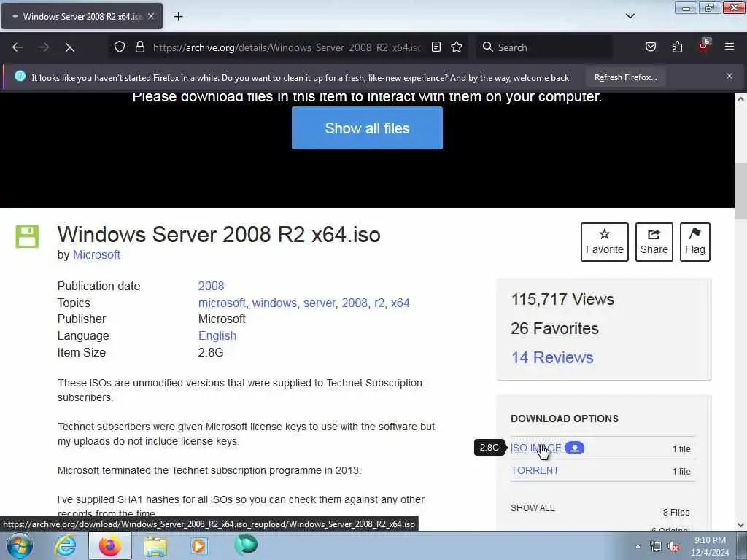Dismiss the Firefox refresh notification bar
This screenshot has width=747, height=560.
729,76
